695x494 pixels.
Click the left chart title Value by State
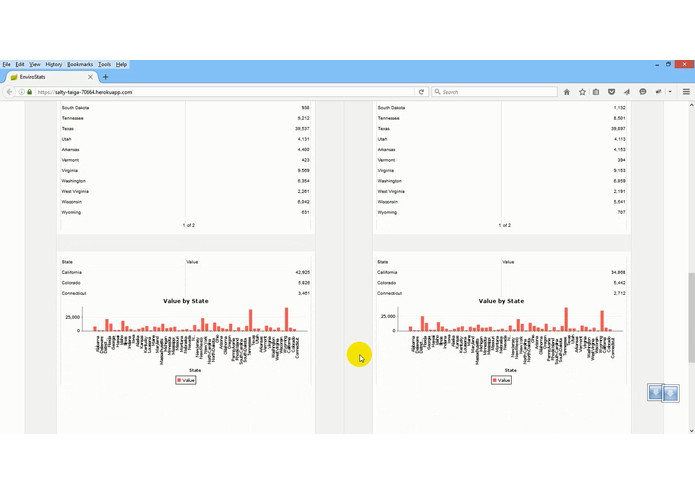186,301
